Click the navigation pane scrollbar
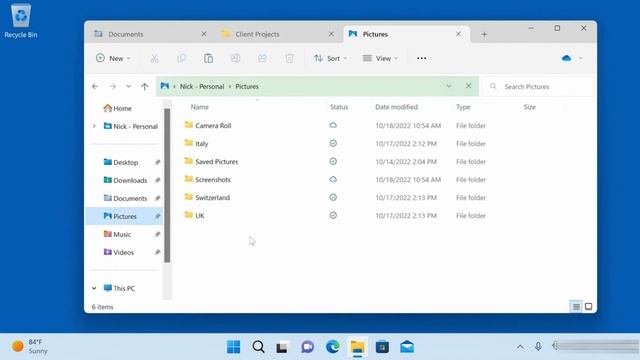Image resolution: width=640 pixels, height=360 pixels. pyautogui.click(x=167, y=185)
